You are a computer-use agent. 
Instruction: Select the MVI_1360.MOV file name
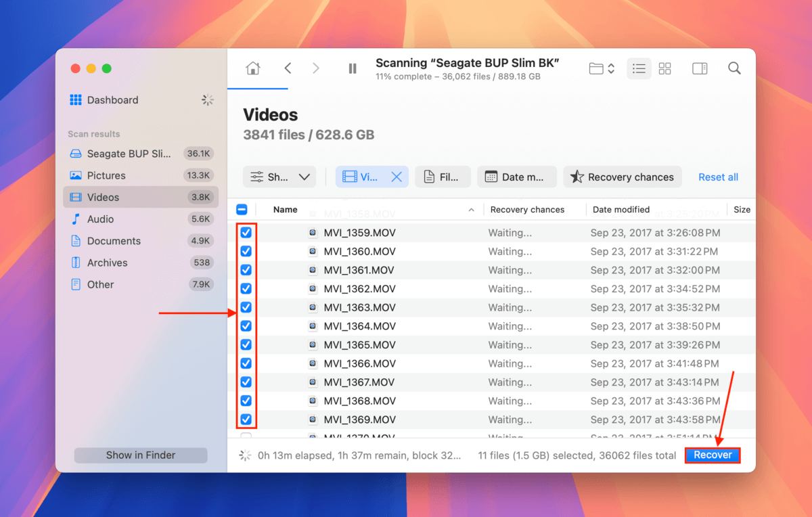coord(359,252)
